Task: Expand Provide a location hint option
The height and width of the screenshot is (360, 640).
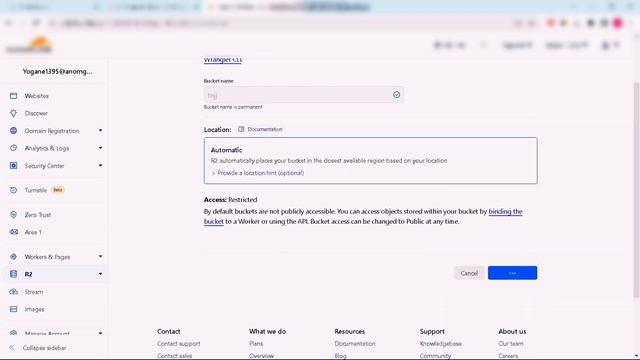Action: tap(258, 173)
